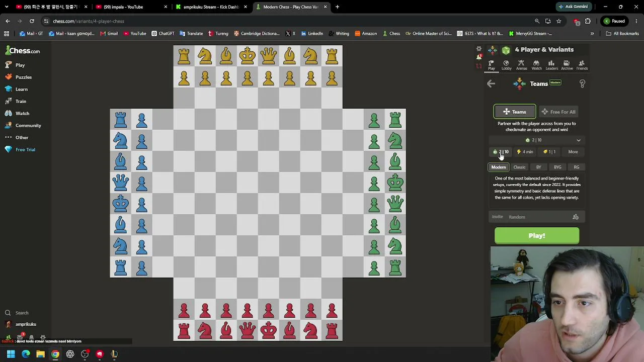Start a game with Play! button
Screen dimensions: 644x362
coord(537,236)
